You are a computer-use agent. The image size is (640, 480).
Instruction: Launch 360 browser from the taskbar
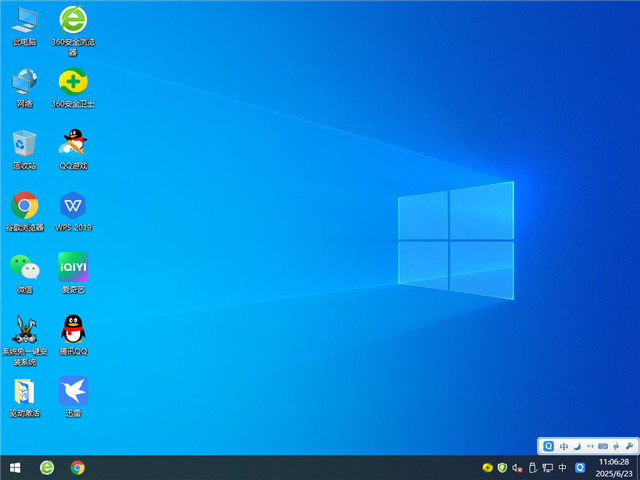coord(47,467)
